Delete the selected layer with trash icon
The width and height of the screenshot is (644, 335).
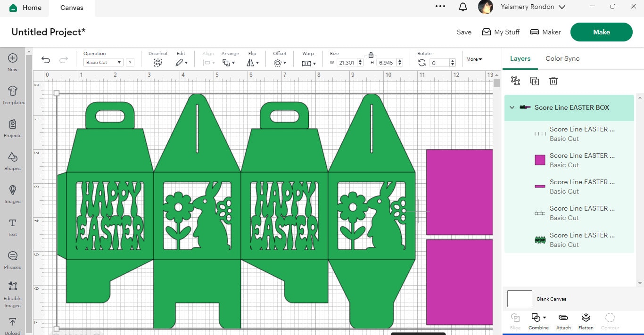coord(553,81)
